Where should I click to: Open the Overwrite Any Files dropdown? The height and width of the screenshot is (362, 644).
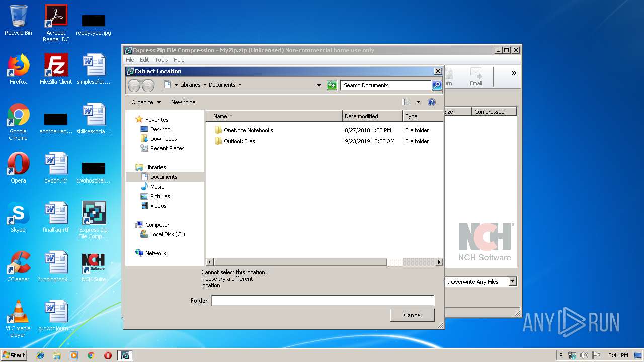512,282
